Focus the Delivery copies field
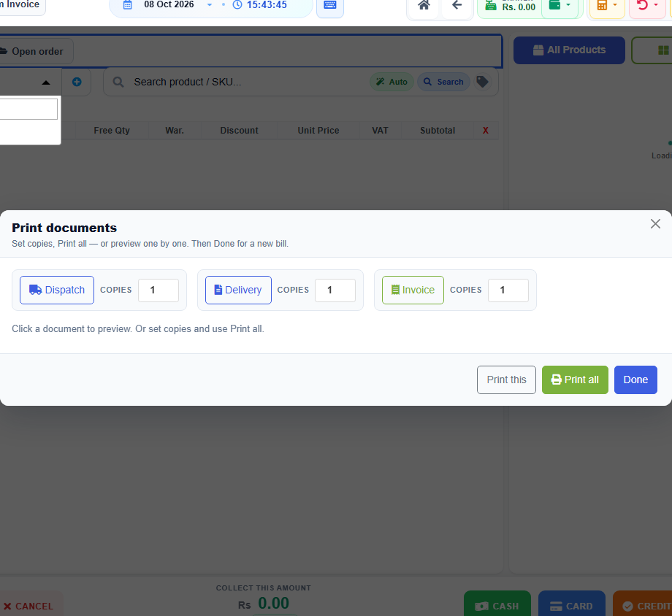This screenshot has width=672, height=616. point(335,290)
